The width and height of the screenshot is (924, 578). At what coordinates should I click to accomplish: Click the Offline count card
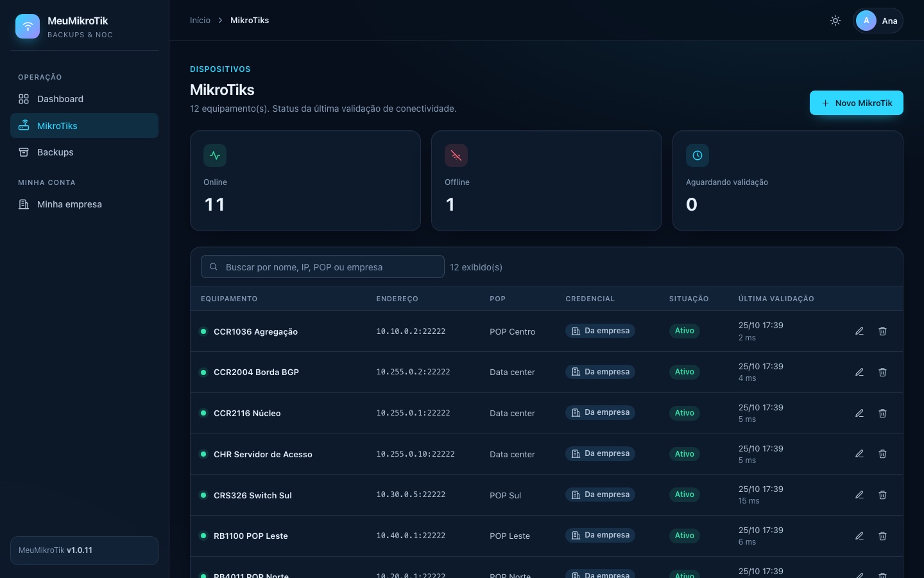click(547, 180)
